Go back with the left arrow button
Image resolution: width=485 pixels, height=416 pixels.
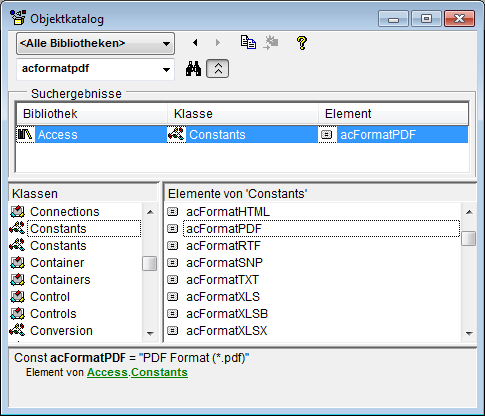click(195, 43)
